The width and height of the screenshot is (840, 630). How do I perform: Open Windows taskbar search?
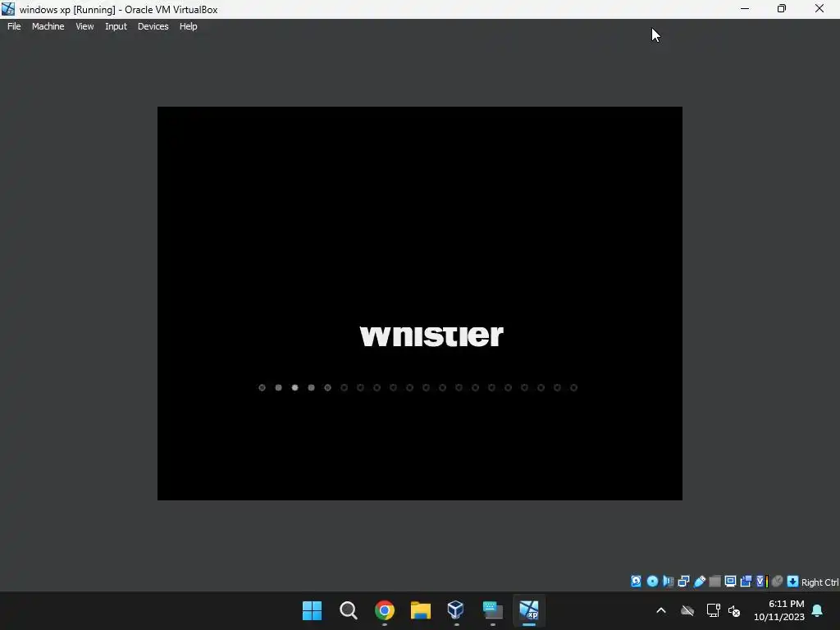coord(348,610)
